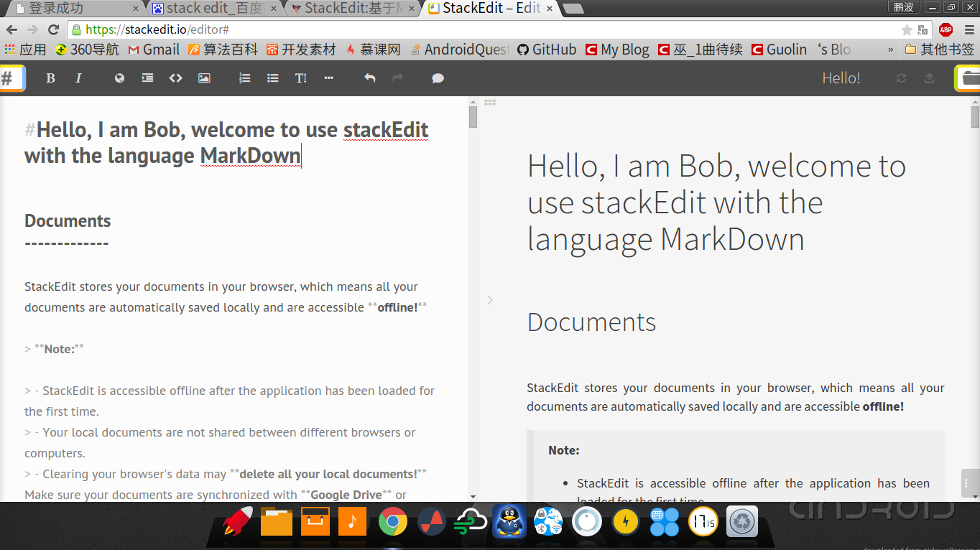Apply bold formatting in toolbar

[50, 78]
